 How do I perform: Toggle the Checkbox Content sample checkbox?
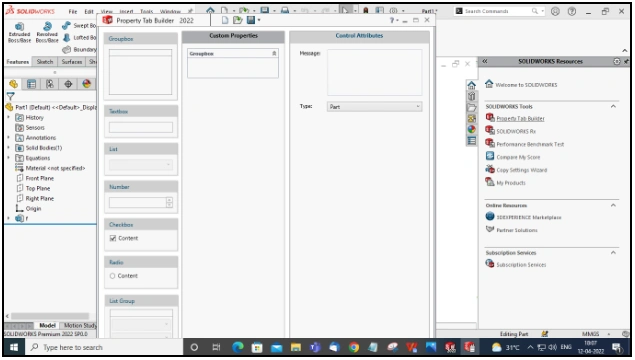pyautogui.click(x=113, y=239)
